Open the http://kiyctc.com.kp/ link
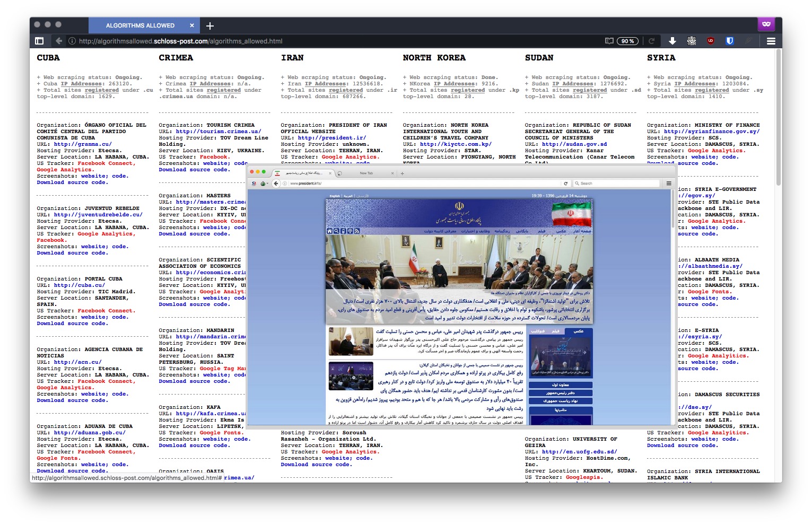 tap(456, 144)
